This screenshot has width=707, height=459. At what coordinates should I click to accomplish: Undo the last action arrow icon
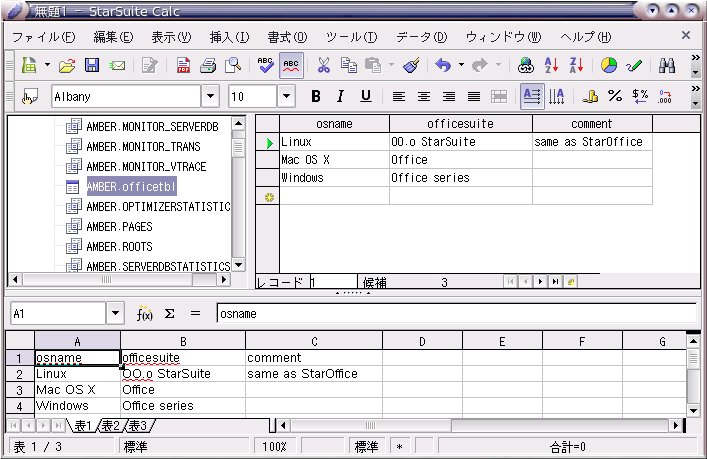(443, 66)
